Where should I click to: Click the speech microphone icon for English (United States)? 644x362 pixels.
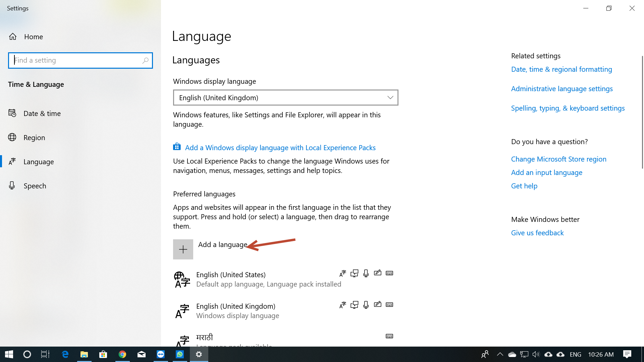(x=366, y=273)
